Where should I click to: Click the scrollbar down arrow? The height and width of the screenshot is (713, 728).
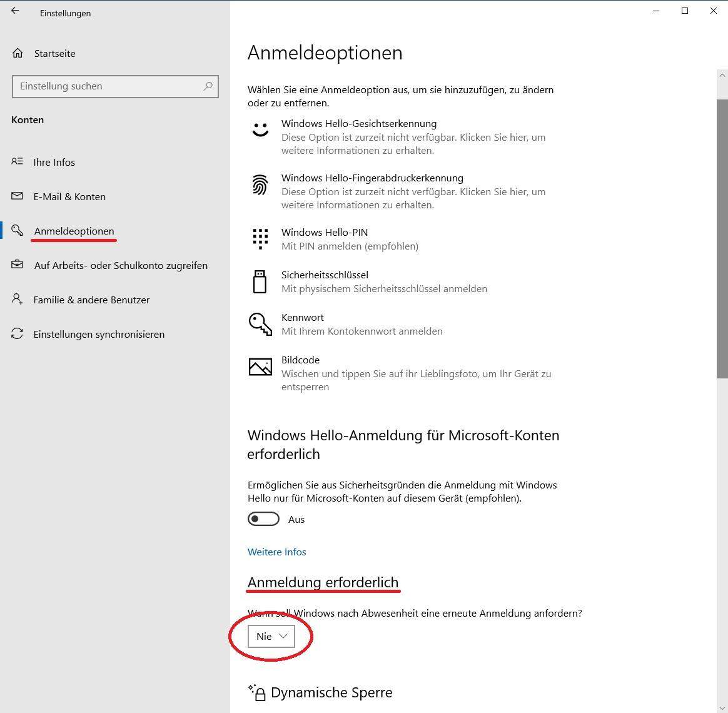click(x=722, y=707)
